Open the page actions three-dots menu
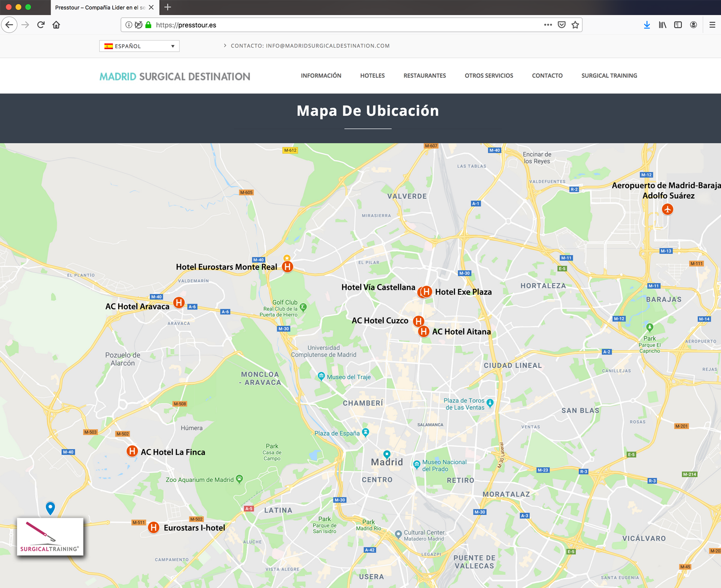 (548, 25)
